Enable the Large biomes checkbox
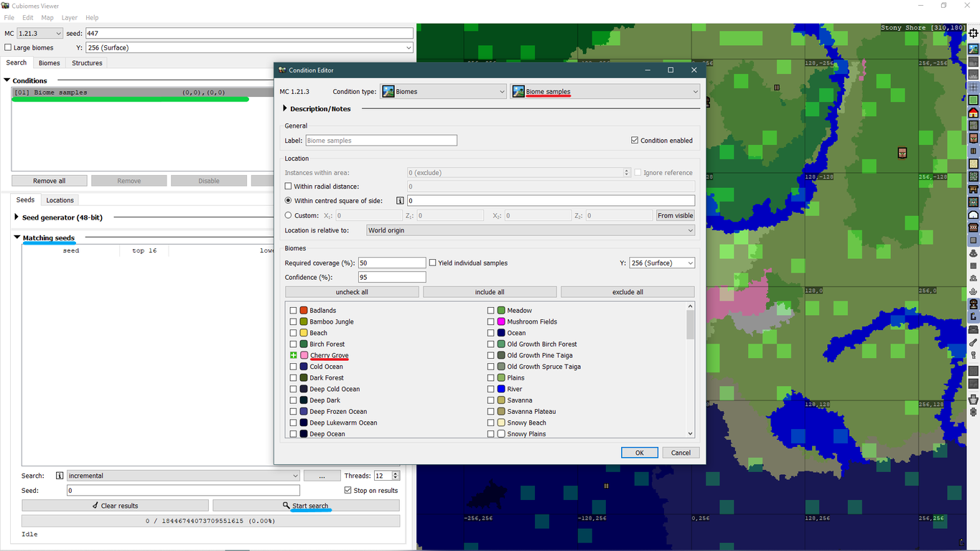The image size is (980, 551). point(9,48)
